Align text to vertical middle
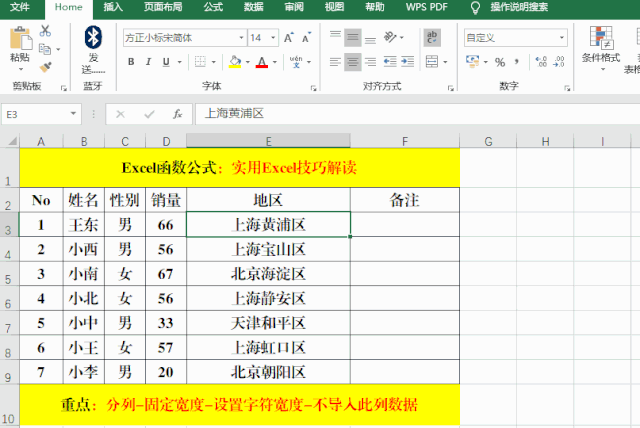The image size is (640, 428). pos(353,38)
